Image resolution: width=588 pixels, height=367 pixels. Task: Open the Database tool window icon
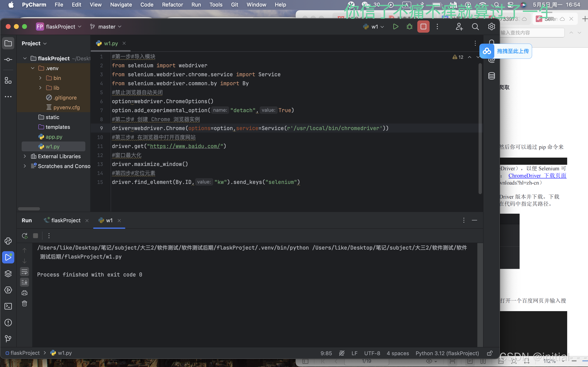492,76
